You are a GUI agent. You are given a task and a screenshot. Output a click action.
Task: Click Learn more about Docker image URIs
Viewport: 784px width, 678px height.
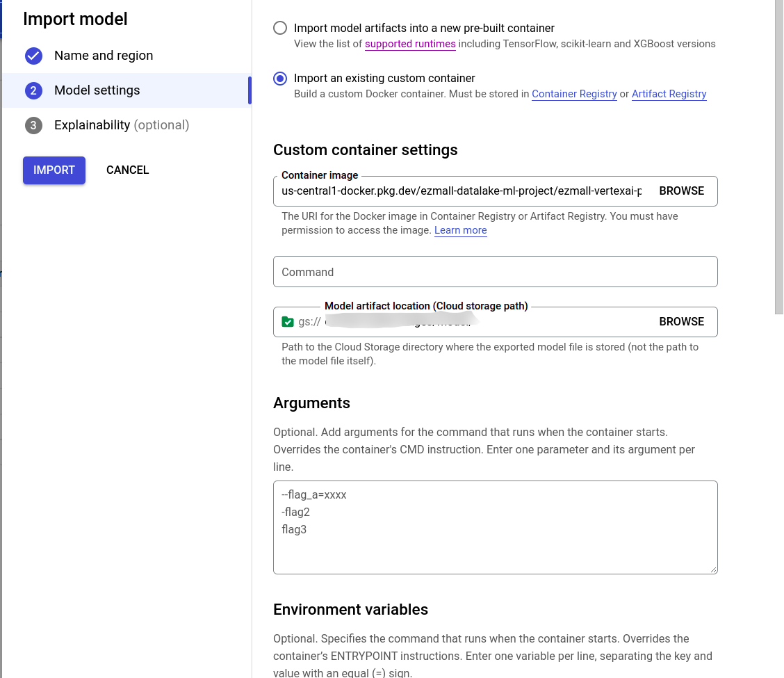[460, 230]
